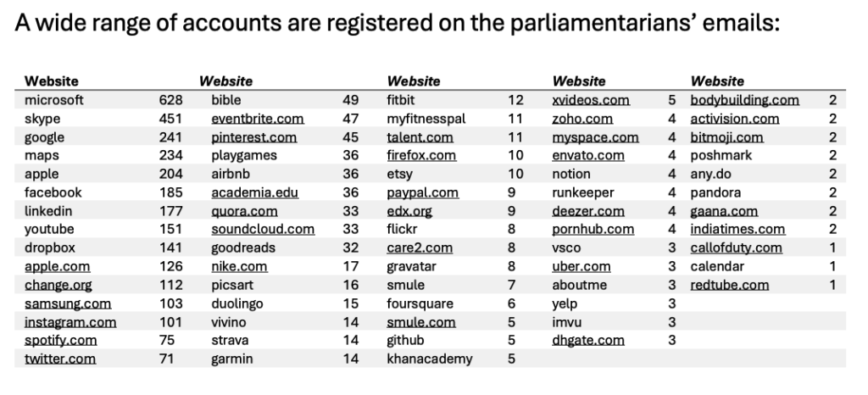Open the zoho.com link
868x395 pixels.
(582, 119)
